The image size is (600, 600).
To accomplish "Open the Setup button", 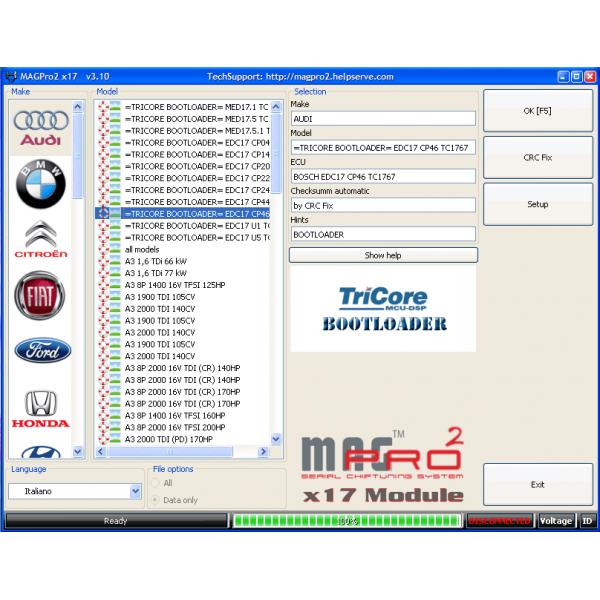I will 538,204.
